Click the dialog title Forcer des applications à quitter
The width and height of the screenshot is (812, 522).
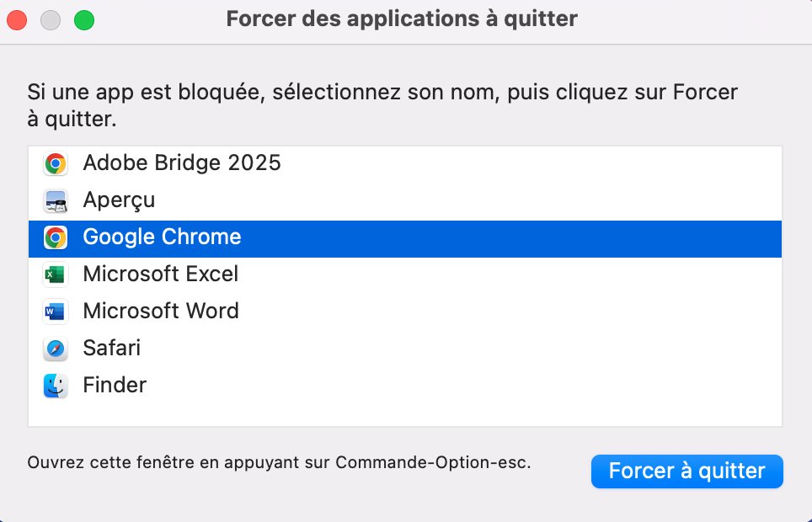coord(401,19)
